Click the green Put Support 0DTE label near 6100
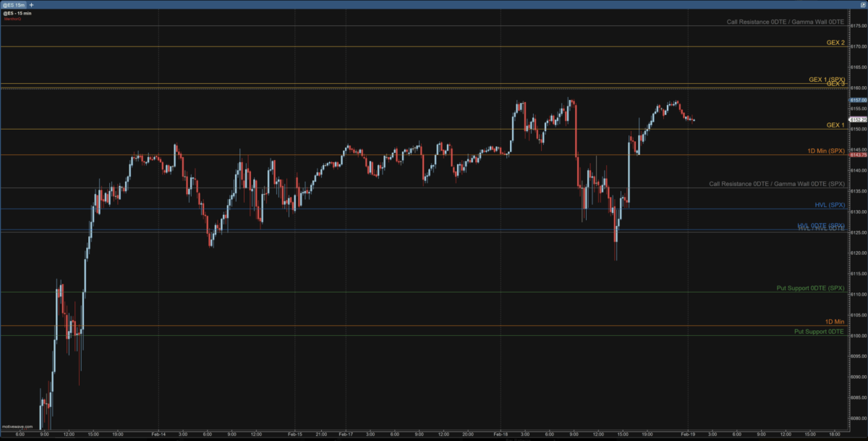 click(819, 331)
